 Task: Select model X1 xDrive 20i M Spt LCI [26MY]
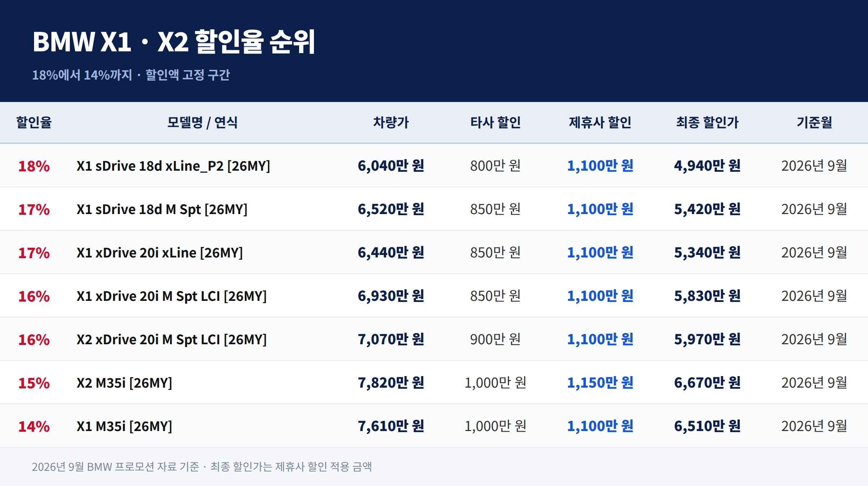click(172, 296)
